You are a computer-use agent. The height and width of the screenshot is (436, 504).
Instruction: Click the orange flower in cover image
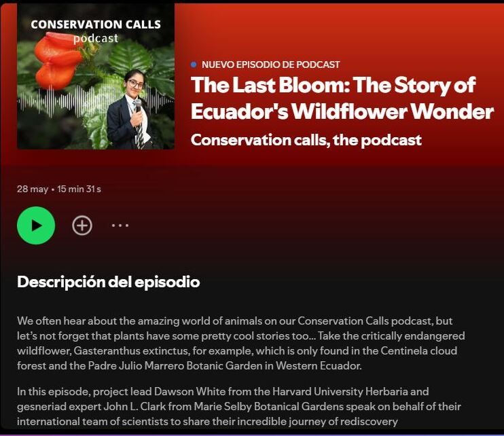click(57, 60)
